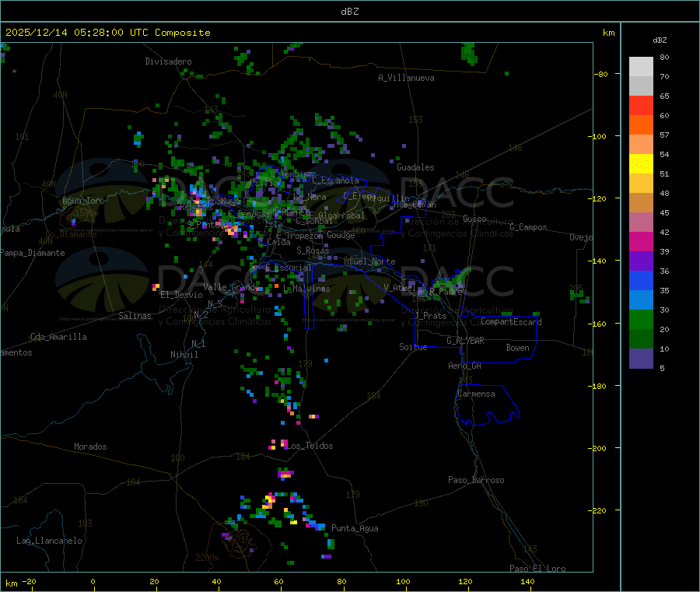Click the G_ALVEAR location label
This screenshot has height=592, width=700.
click(x=466, y=341)
